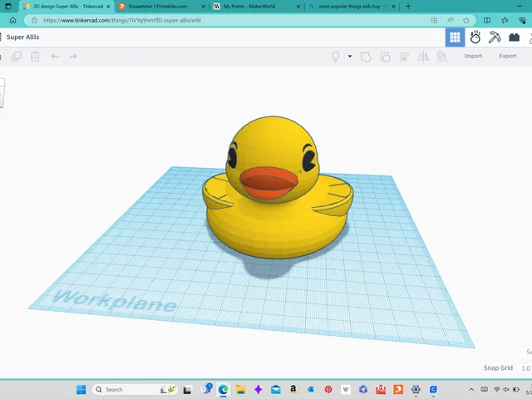Viewport: 532px width, 399px height.
Task: Switch to the Prusameter Printables tab
Action: coord(162,6)
